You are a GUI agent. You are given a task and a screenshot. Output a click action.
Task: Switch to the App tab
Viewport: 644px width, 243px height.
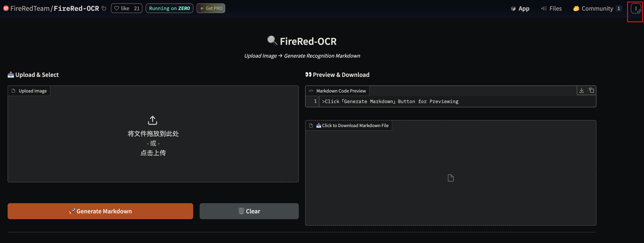pyautogui.click(x=520, y=9)
